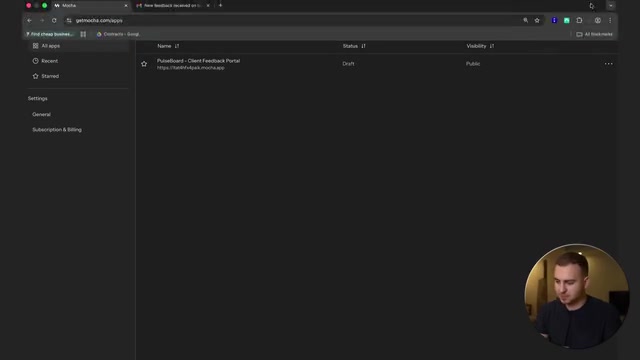640x360 pixels.
Task: Open PulseBoard row three-dot menu
Action: [608, 64]
